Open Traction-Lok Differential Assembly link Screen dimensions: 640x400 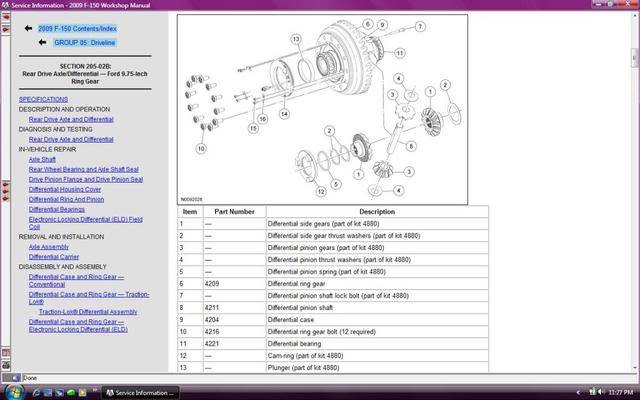pyautogui.click(x=88, y=312)
